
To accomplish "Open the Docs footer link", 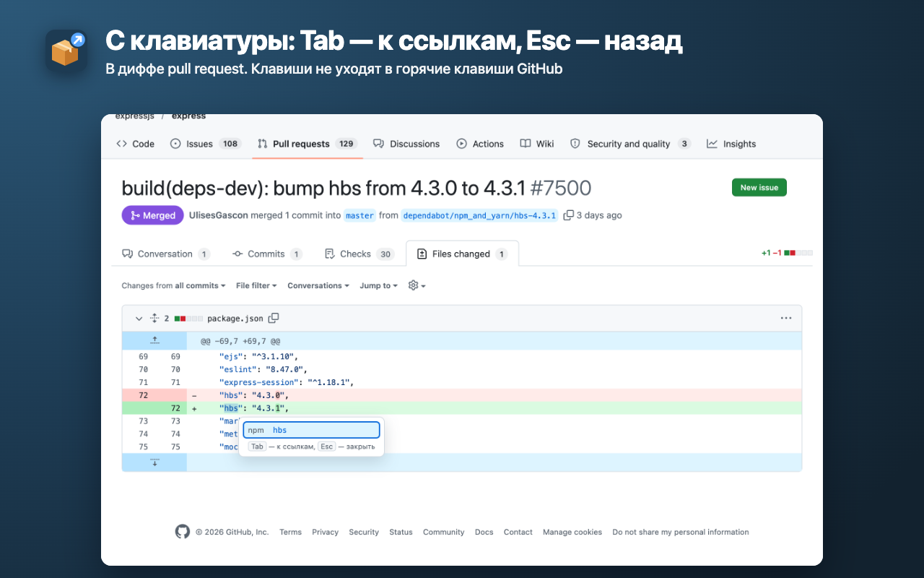I will [484, 532].
